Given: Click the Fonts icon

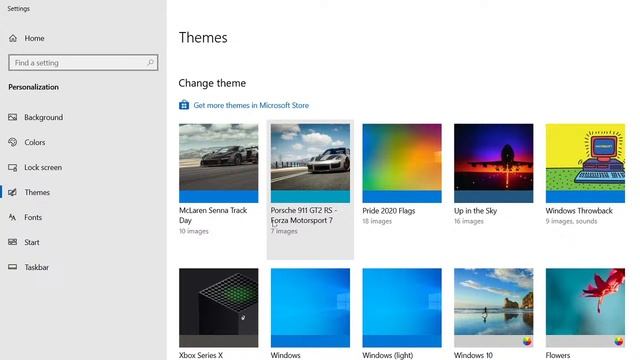Looking at the screenshot, I should 13,217.
